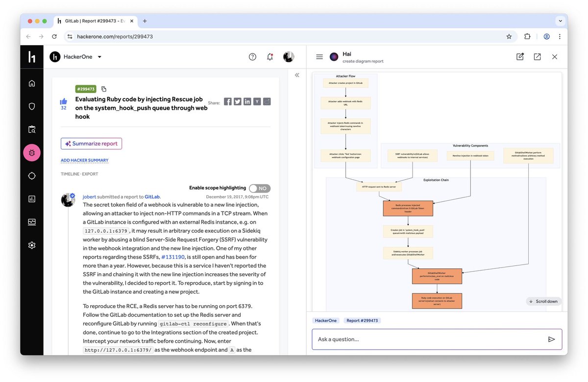
Task: Open jobert's profile link
Action: (x=90, y=197)
